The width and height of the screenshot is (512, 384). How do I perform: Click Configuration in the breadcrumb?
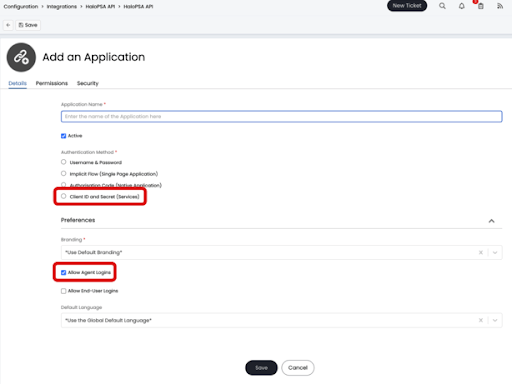(21, 7)
